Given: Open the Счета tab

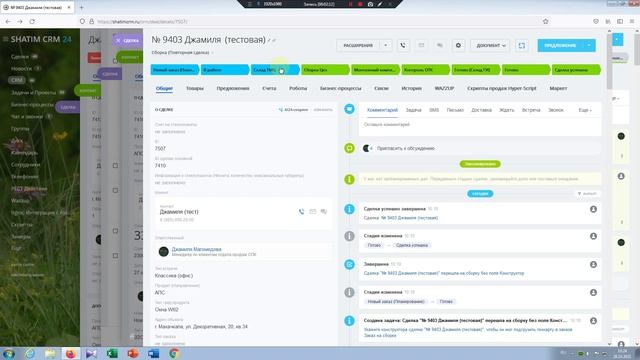Looking at the screenshot, I should click(x=269, y=88).
